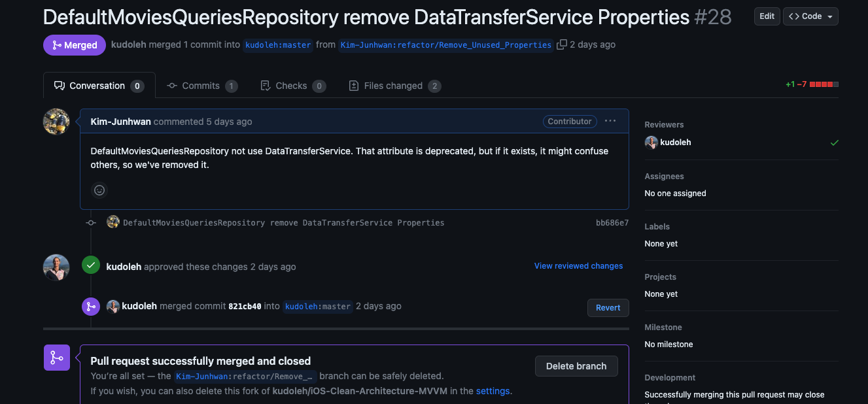Open the Code dropdown menu

[810, 16]
